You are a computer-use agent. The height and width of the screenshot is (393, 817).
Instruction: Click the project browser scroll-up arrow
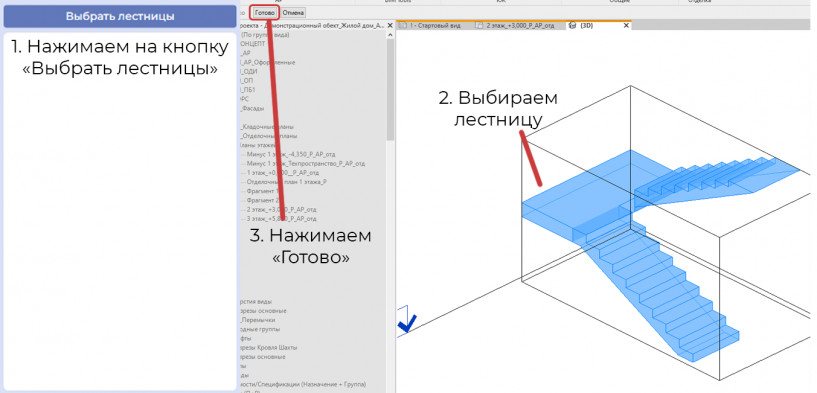pos(390,34)
